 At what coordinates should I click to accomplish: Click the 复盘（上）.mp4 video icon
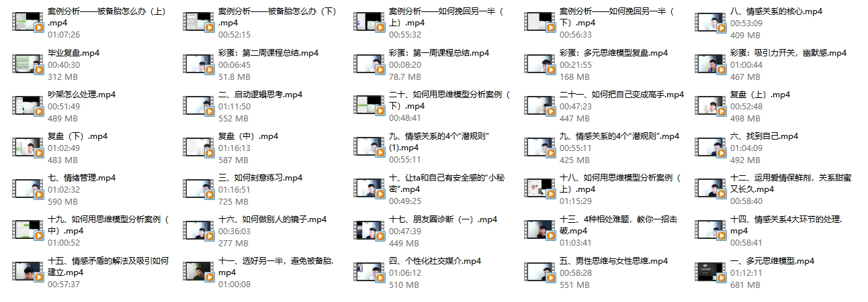click(x=709, y=106)
